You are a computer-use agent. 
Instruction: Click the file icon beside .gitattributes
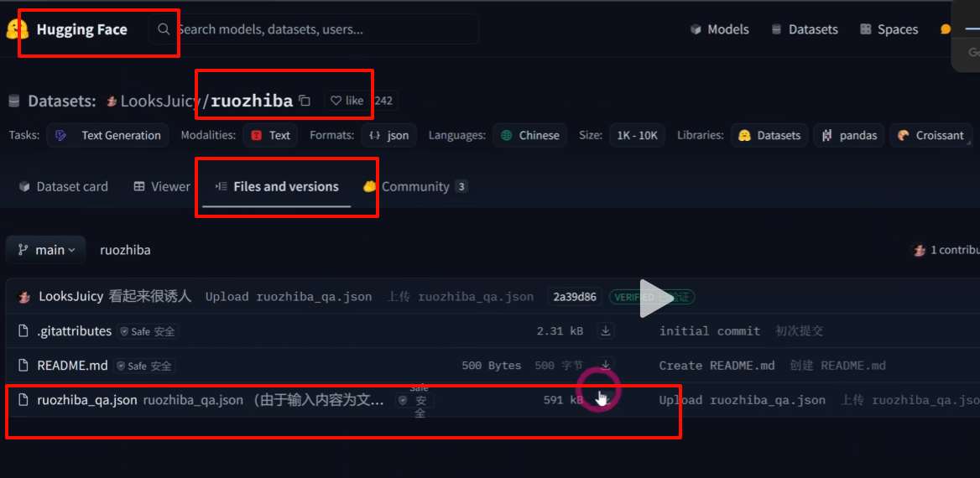(23, 331)
